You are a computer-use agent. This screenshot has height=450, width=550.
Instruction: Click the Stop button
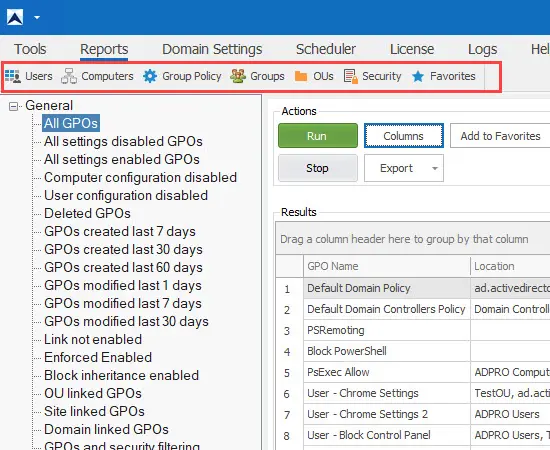point(318,168)
